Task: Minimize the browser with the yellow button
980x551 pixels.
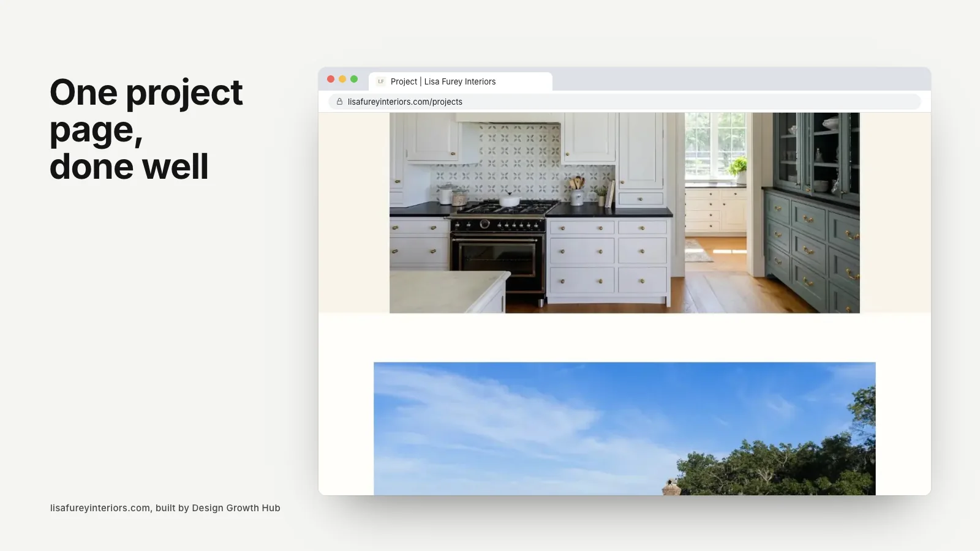Action: click(342, 79)
